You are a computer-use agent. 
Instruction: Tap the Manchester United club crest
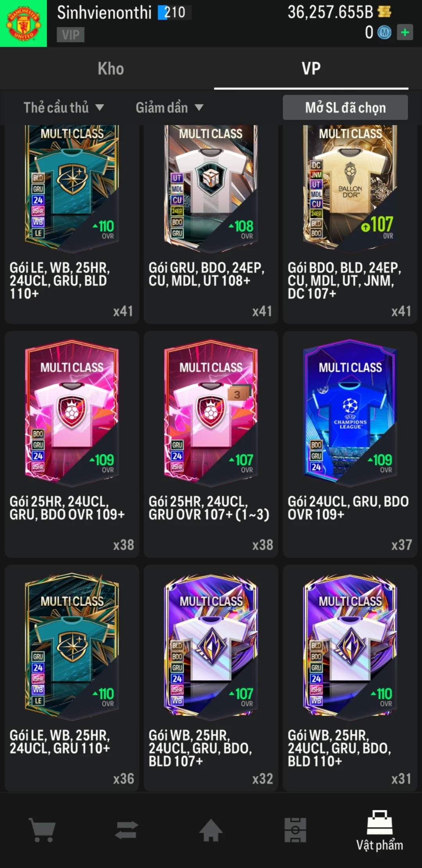23,23
